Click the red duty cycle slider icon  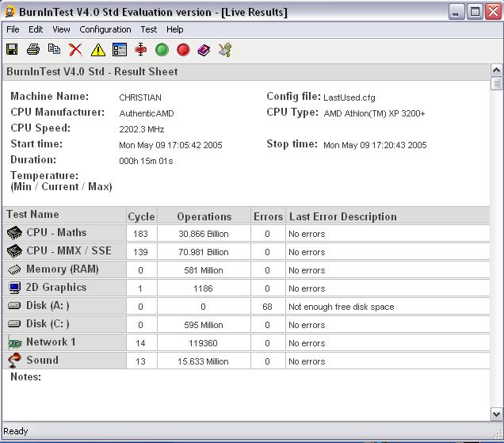pos(141,49)
